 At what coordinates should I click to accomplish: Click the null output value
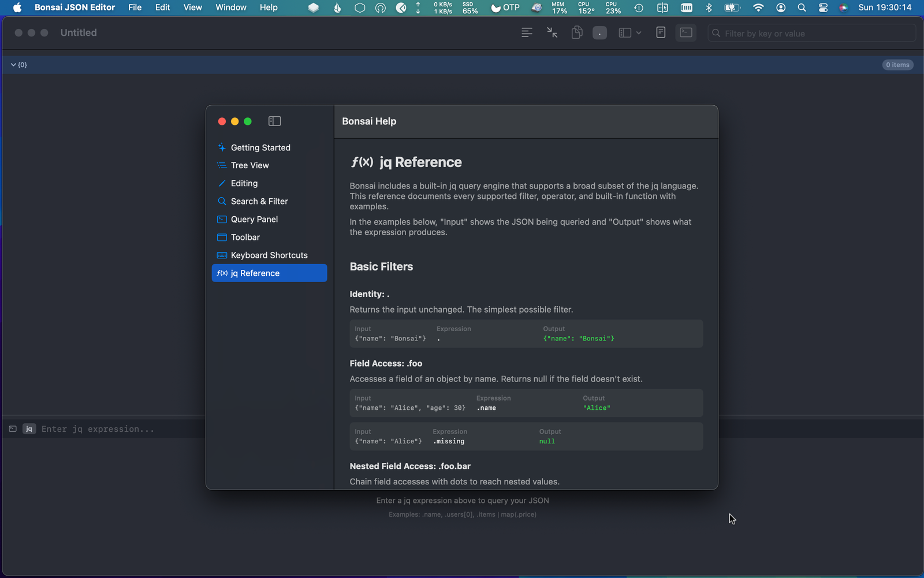pyautogui.click(x=547, y=442)
